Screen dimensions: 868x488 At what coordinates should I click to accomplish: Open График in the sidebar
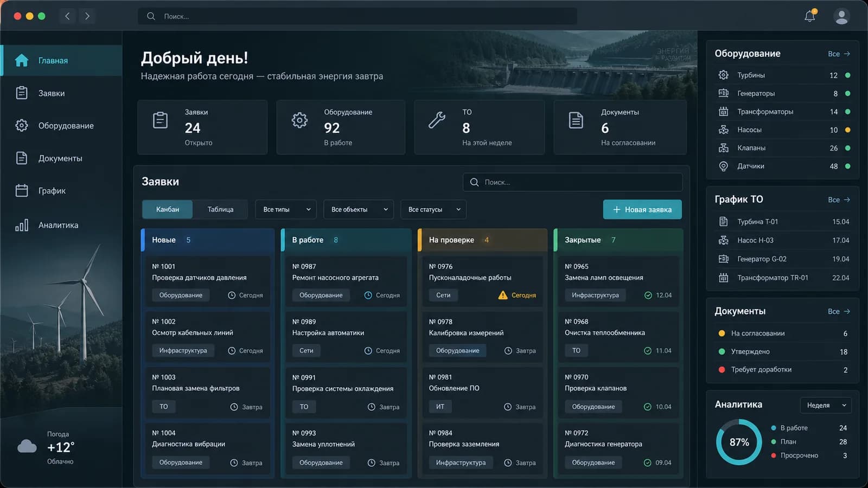tap(61, 190)
